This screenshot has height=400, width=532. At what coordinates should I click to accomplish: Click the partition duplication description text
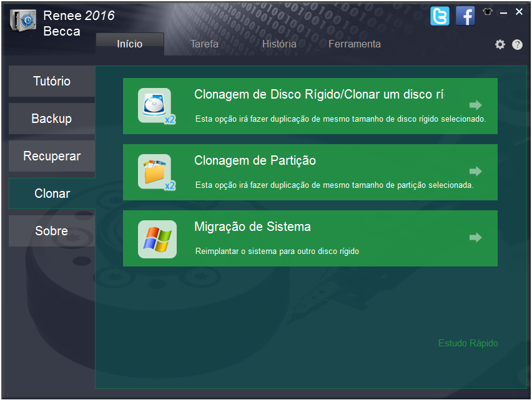tap(334, 185)
